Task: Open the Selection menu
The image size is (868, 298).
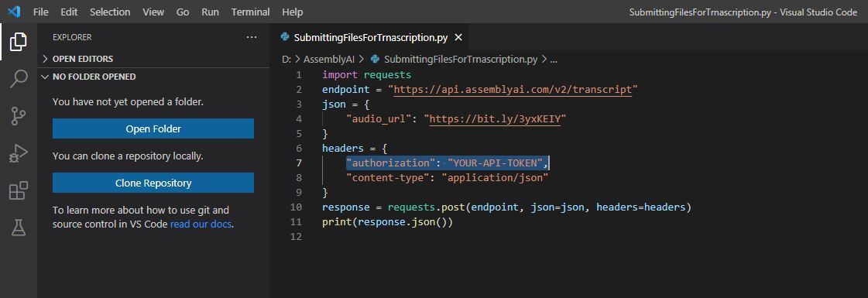Action: tap(110, 12)
